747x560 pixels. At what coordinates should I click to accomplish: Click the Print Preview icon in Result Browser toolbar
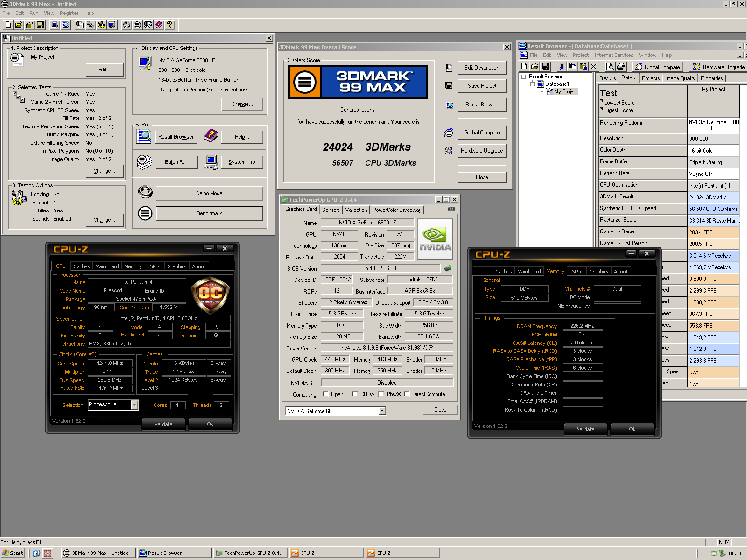point(610,66)
